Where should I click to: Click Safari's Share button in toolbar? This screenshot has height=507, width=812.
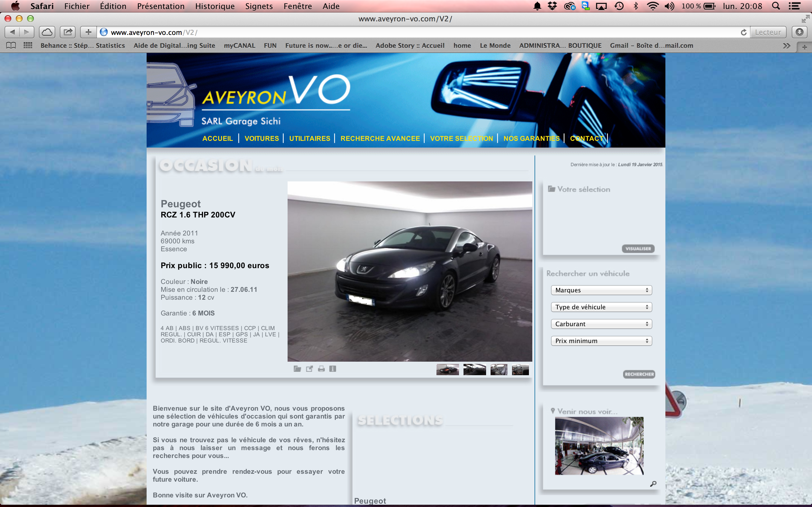[x=68, y=32]
